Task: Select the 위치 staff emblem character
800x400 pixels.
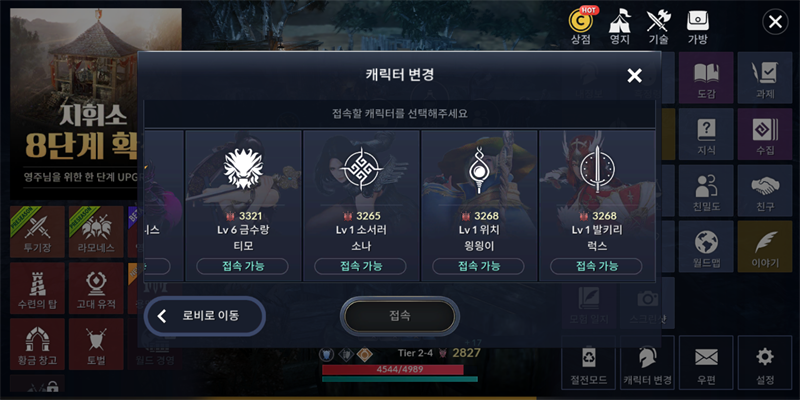Action: [479, 206]
